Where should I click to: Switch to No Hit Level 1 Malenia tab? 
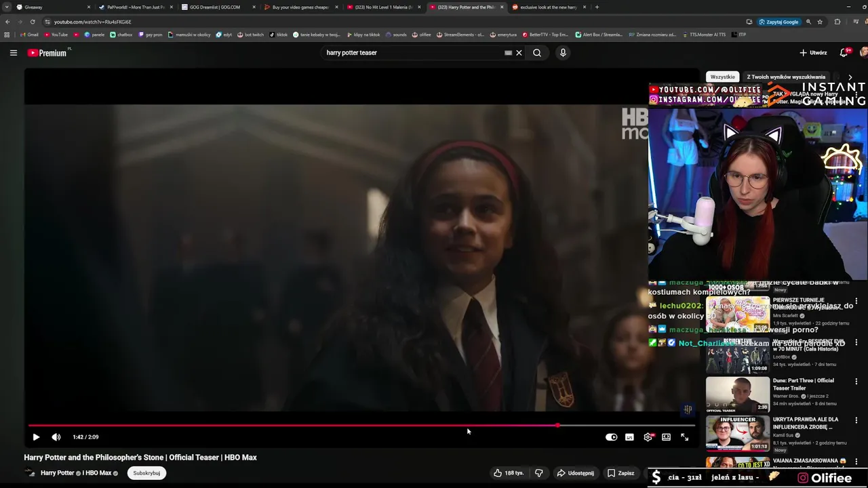[384, 7]
